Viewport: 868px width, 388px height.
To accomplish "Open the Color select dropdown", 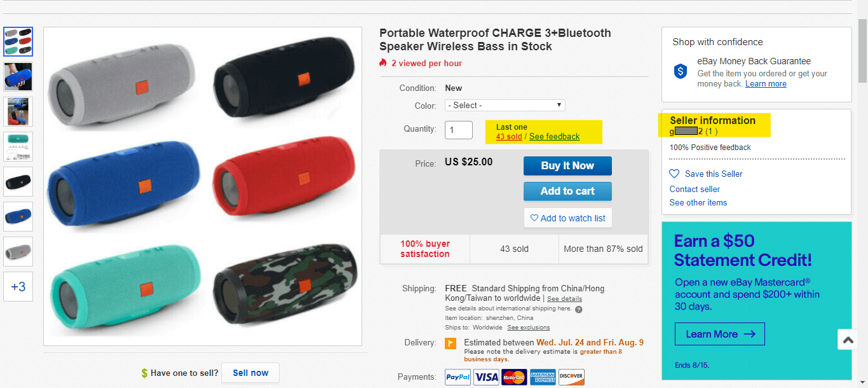I will click(505, 105).
